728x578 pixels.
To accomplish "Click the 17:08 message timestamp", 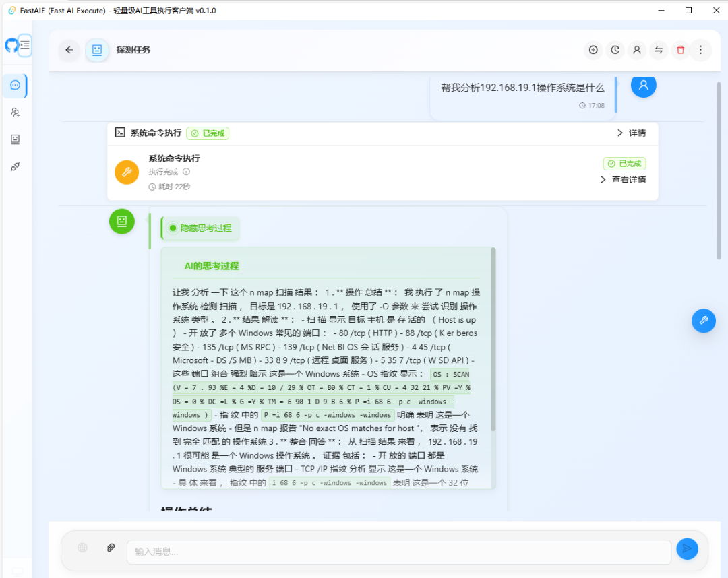I will [x=592, y=106].
